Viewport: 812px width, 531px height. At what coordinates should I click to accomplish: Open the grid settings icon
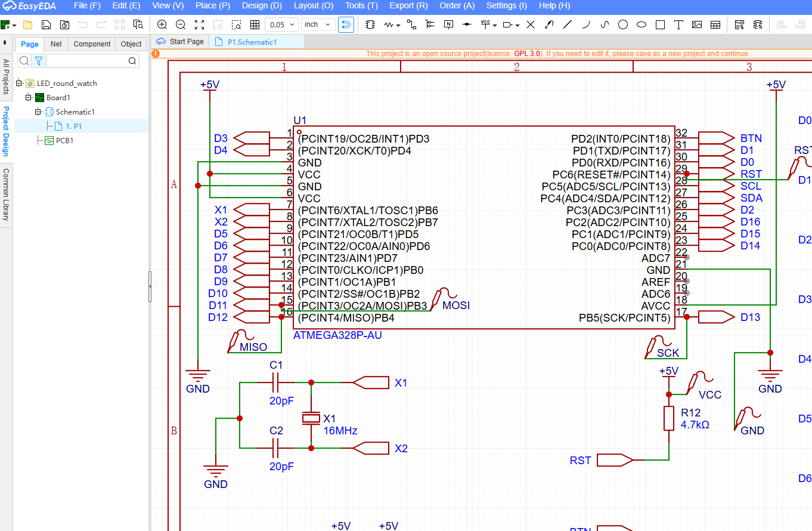[255, 24]
